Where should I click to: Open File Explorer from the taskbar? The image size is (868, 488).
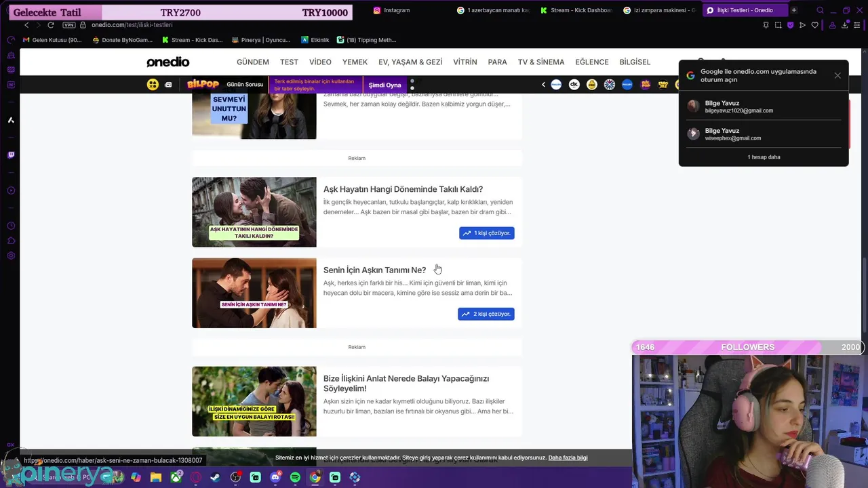pyautogui.click(x=156, y=477)
